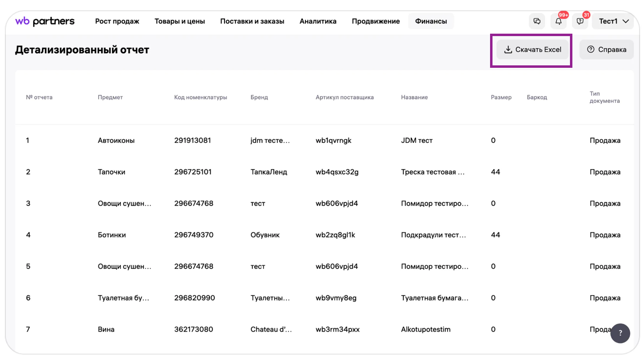The image size is (644, 360).
Task: Open the Справка help button
Action: pos(606,50)
